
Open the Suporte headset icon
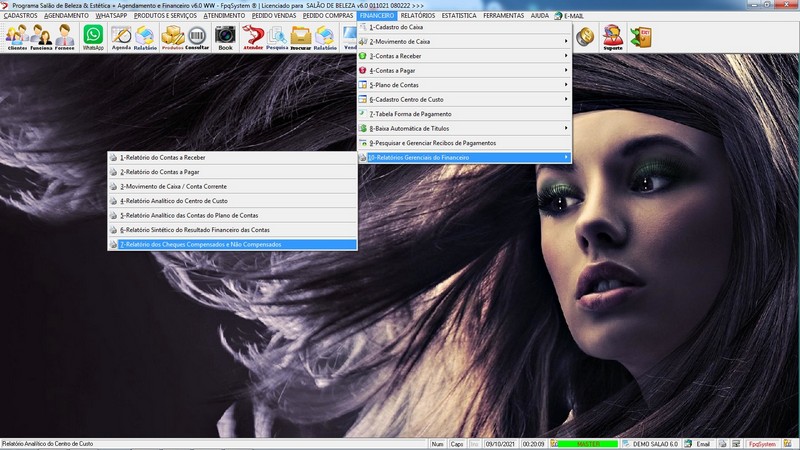click(x=613, y=37)
